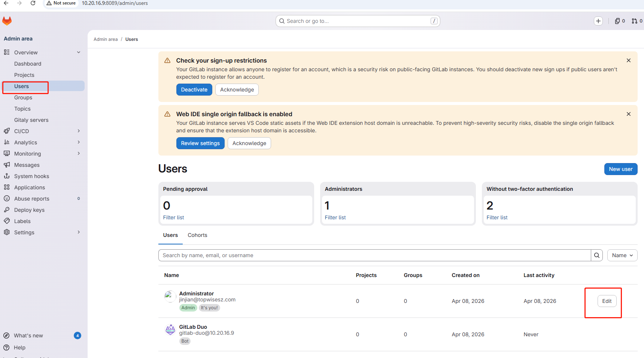Open Messages in the sidebar
Screen dimensions: 644x358
coord(43,165)
